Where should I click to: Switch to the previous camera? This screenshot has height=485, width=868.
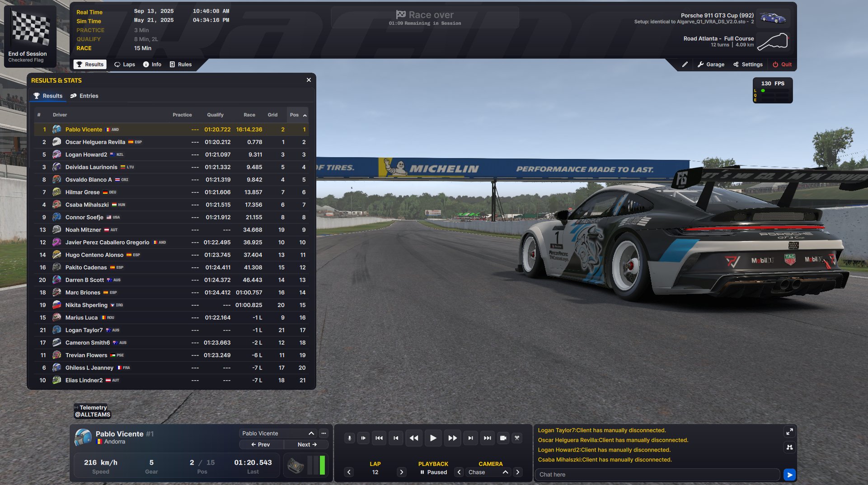pos(459,472)
